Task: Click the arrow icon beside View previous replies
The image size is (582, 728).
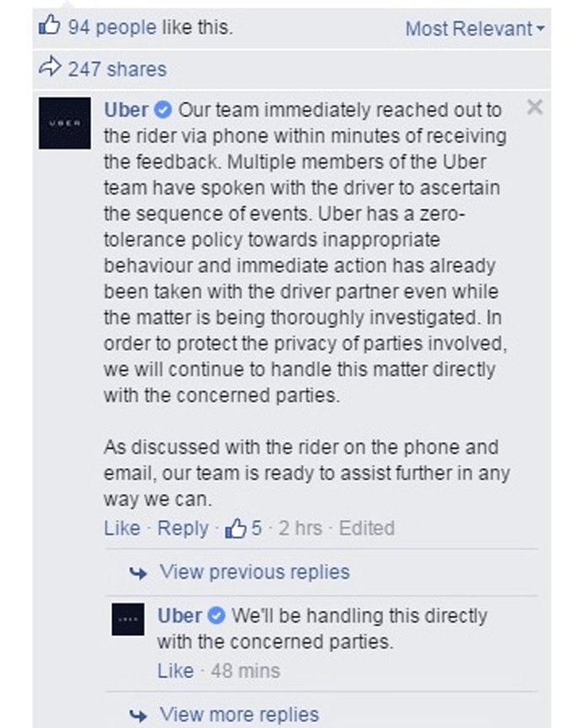Action: coord(138,573)
